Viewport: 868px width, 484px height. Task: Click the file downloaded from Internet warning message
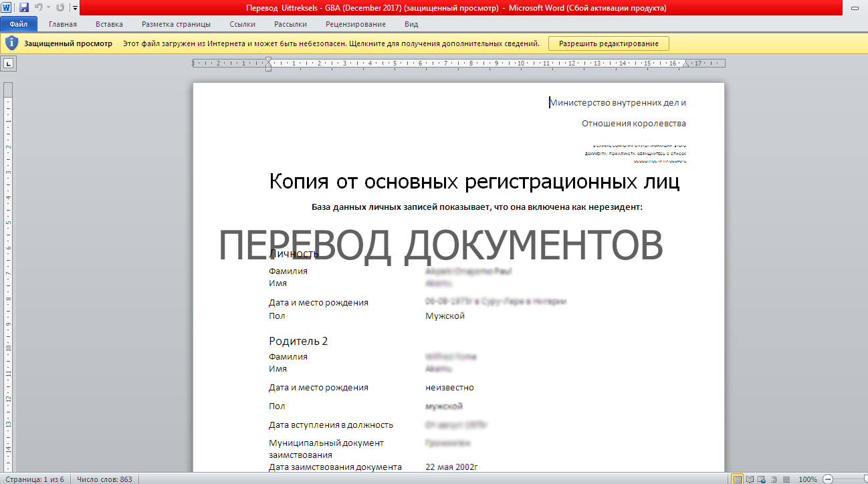click(331, 43)
